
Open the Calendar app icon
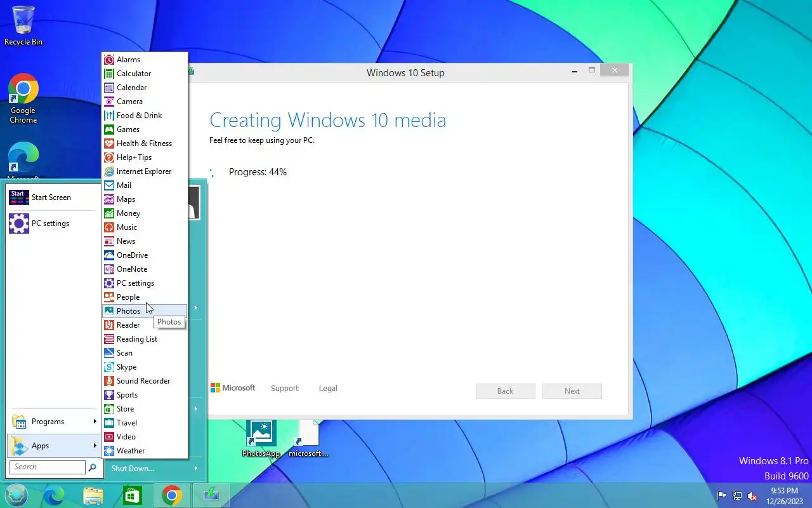(x=109, y=88)
